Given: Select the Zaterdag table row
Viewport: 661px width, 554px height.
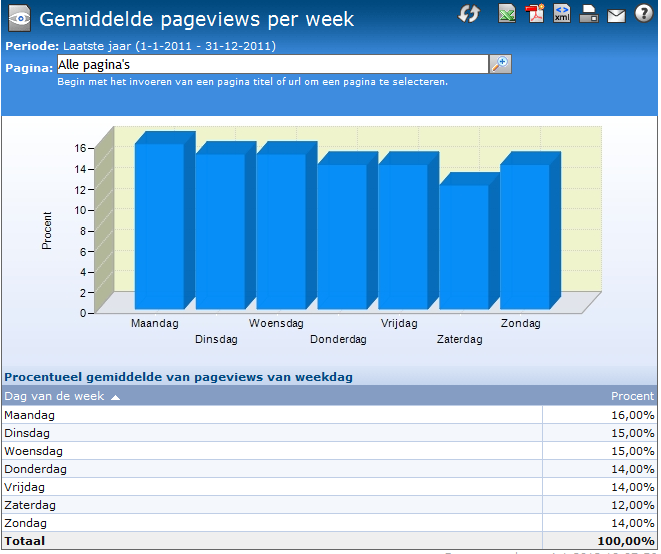Looking at the screenshot, I should coord(330,505).
